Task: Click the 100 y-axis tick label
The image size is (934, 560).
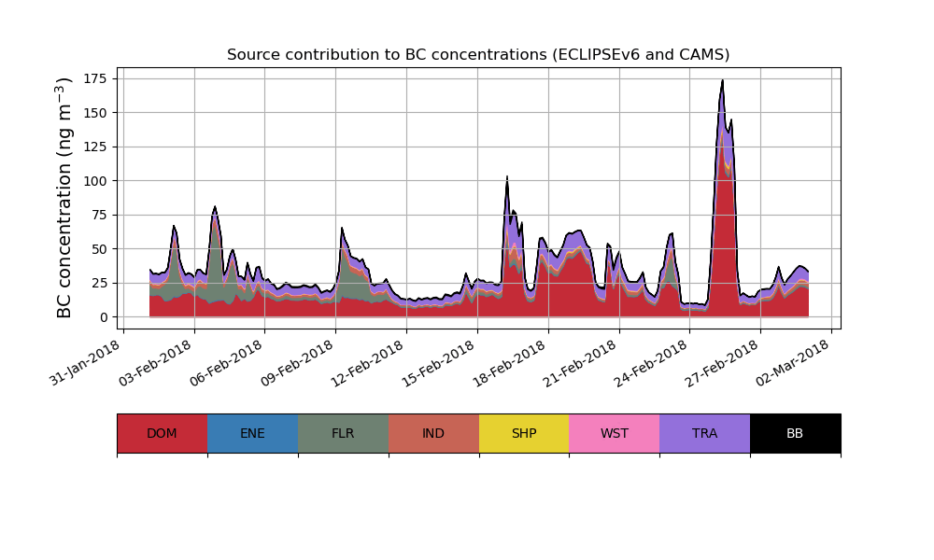Action: click(96, 180)
